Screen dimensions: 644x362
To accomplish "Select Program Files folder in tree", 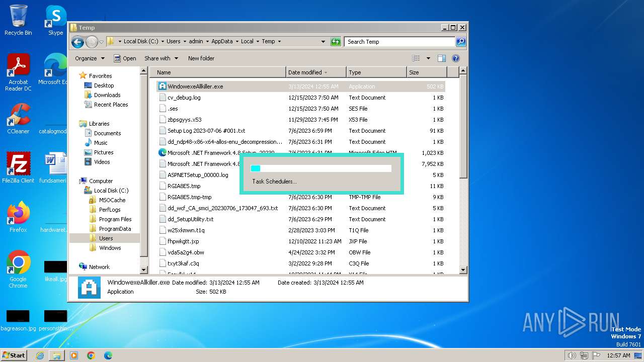I will pos(115,219).
